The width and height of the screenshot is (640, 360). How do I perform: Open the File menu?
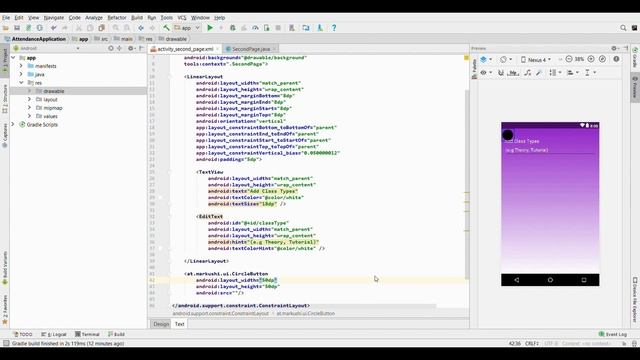coord(6,18)
